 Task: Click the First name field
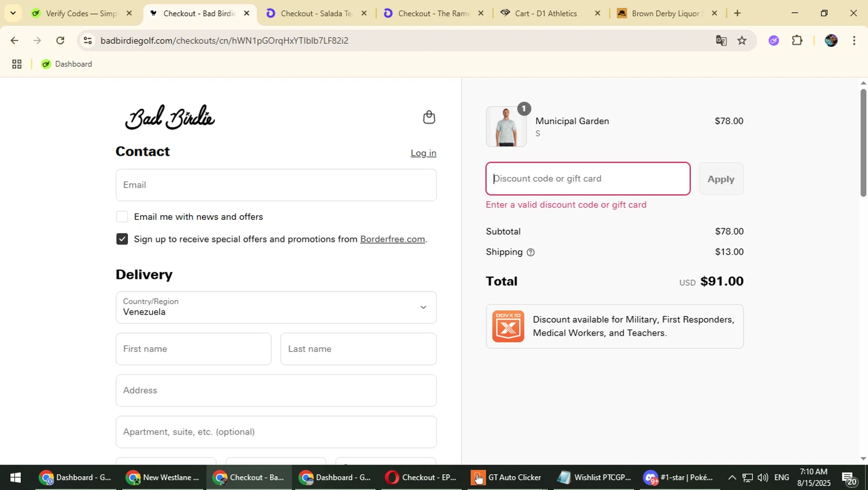click(193, 349)
